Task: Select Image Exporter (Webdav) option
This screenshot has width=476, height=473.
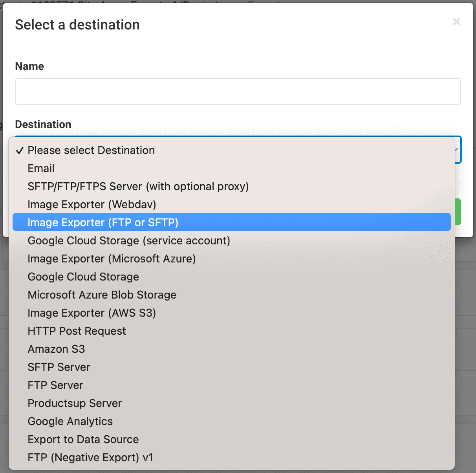Action: coord(92,205)
